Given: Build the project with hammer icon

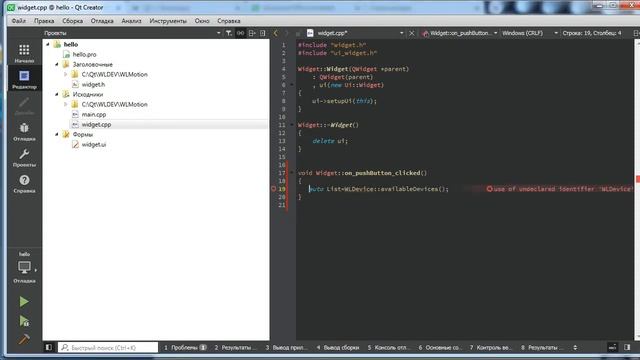Looking at the screenshot, I should pos(24,339).
